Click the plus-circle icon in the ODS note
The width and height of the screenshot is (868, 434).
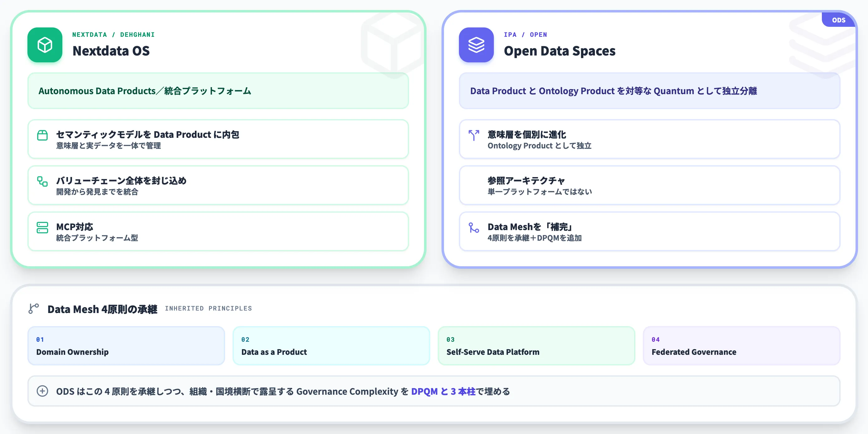(42, 391)
